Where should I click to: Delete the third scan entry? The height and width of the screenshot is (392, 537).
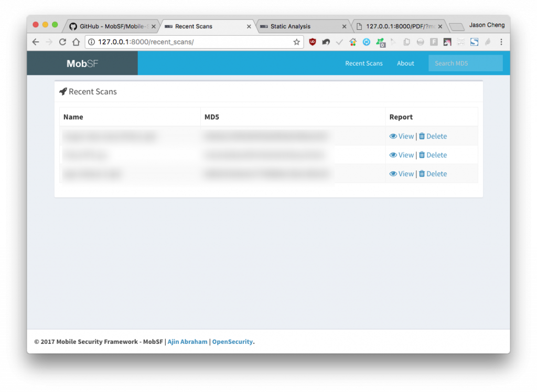point(433,174)
